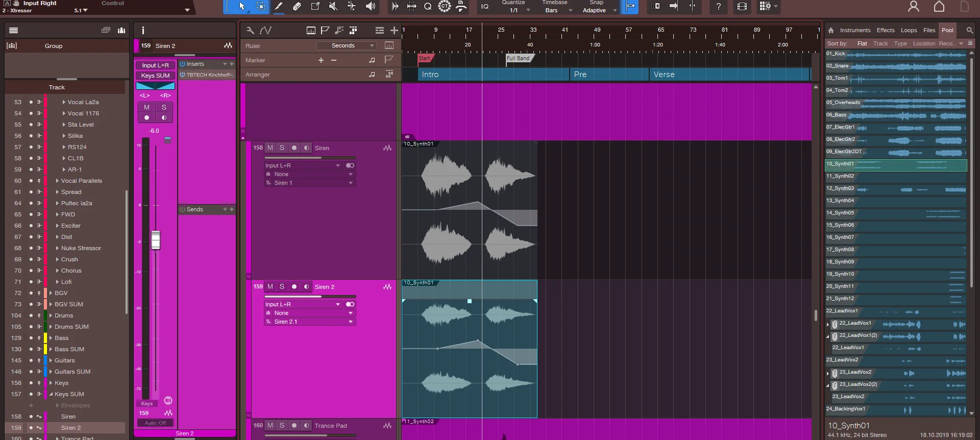Expand the 22_LeadVox1 pool item
This screenshot has width=980, height=440.
coord(828,324)
